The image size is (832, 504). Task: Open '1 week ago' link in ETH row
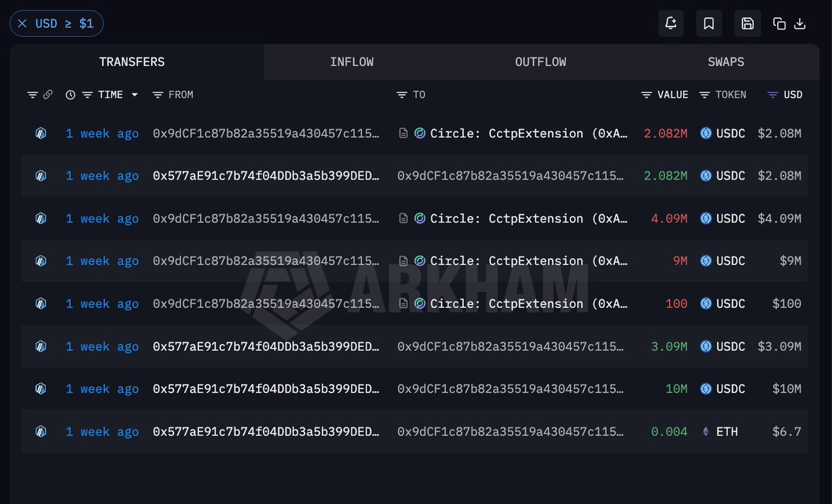pos(102,431)
